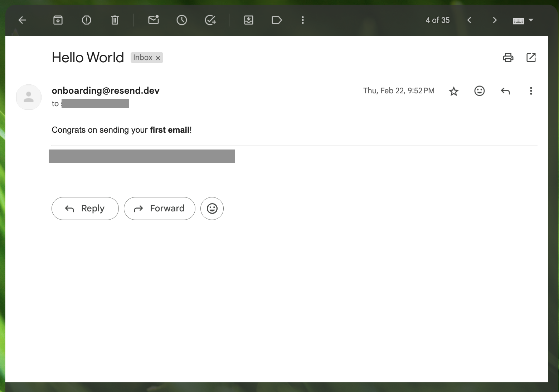Open the More actions menu in the toolbar
Image resolution: width=559 pixels, height=392 pixels.
pos(302,20)
